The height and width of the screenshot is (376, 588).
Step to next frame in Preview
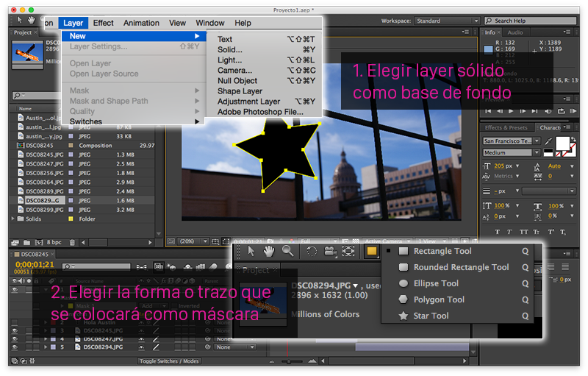click(523, 111)
